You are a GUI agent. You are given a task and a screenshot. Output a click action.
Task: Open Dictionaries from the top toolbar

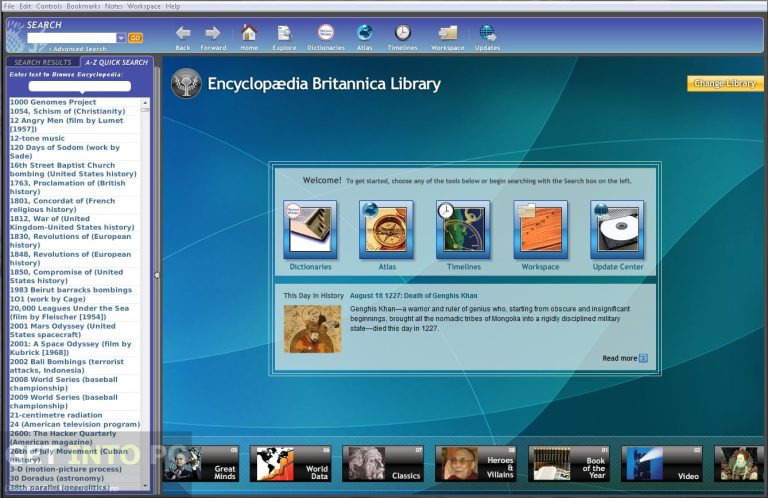click(326, 37)
